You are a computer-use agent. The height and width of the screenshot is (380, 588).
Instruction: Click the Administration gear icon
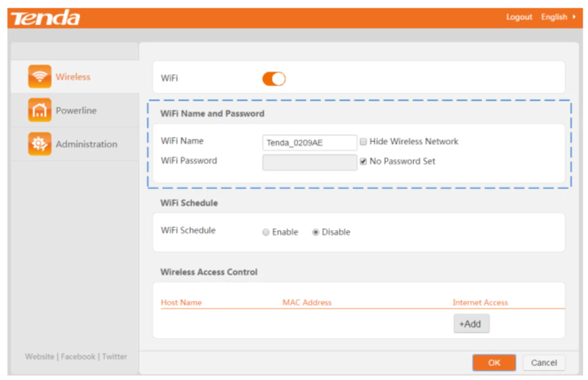click(40, 144)
